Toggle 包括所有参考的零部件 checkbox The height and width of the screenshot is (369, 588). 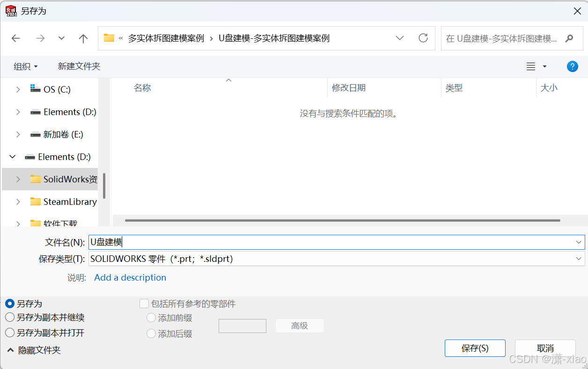point(144,304)
